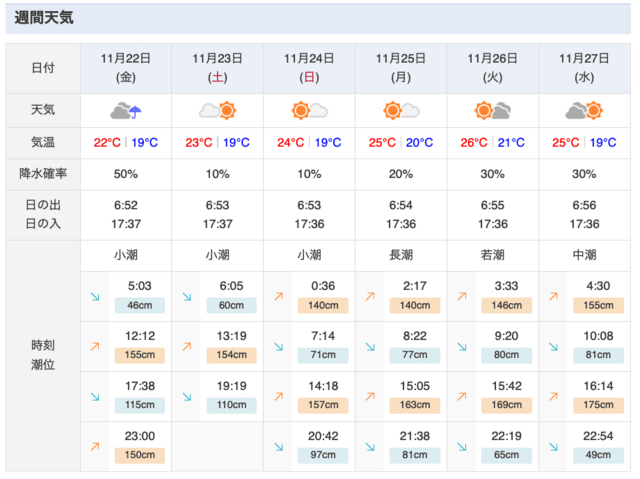640x479 pixels.
Task: Click the sunny-then-cloudy icon for 11月24日
Action: click(309, 111)
